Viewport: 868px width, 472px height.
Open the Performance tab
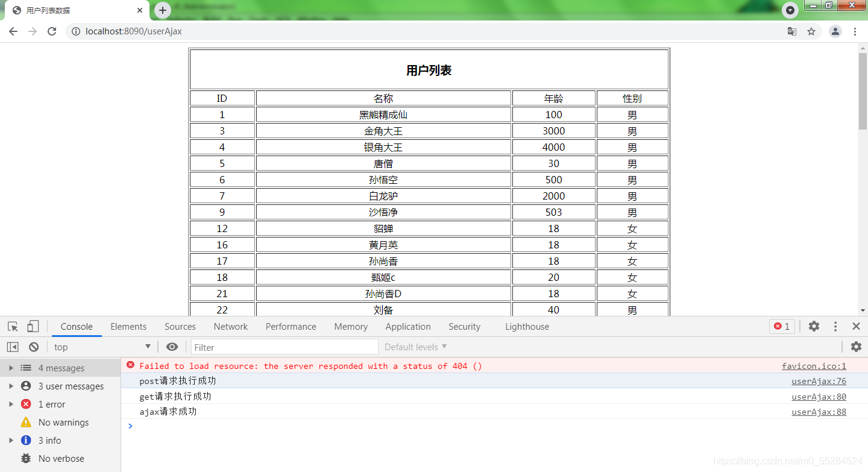291,326
